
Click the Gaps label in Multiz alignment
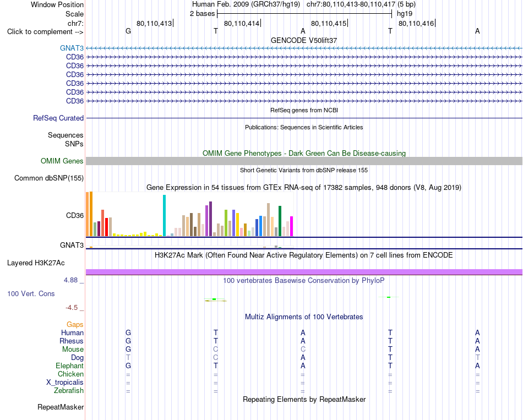click(x=75, y=325)
